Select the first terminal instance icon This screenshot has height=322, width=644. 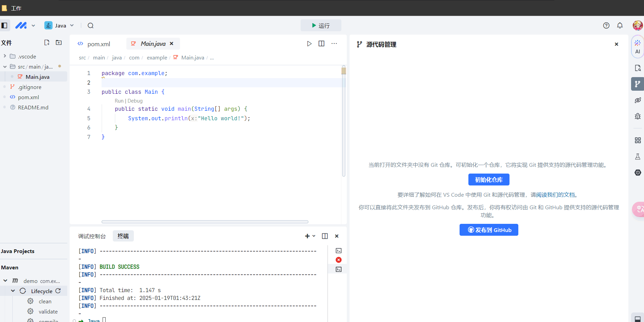339,251
